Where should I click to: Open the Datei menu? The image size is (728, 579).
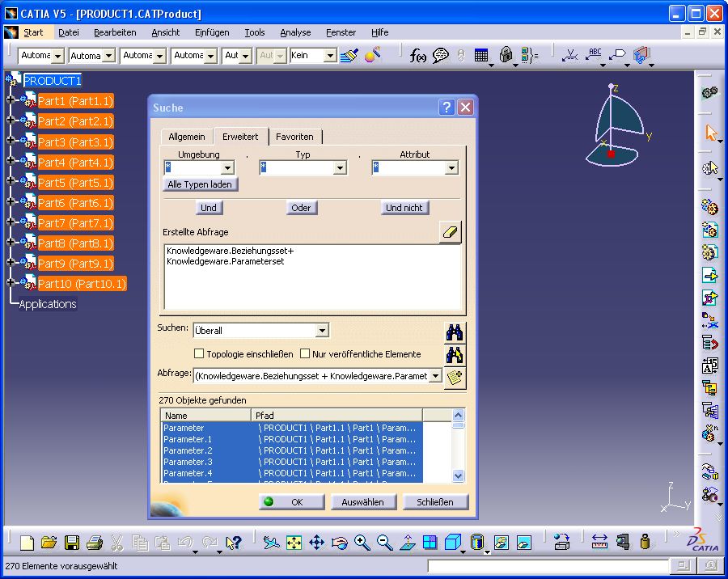(69, 32)
